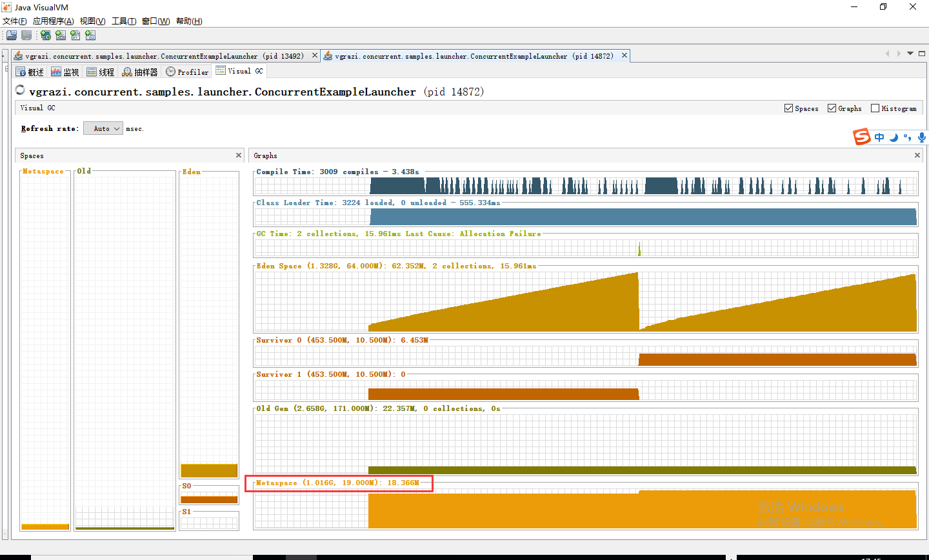Maximize the document window area
This screenshot has height=560, width=929.
click(922, 54)
